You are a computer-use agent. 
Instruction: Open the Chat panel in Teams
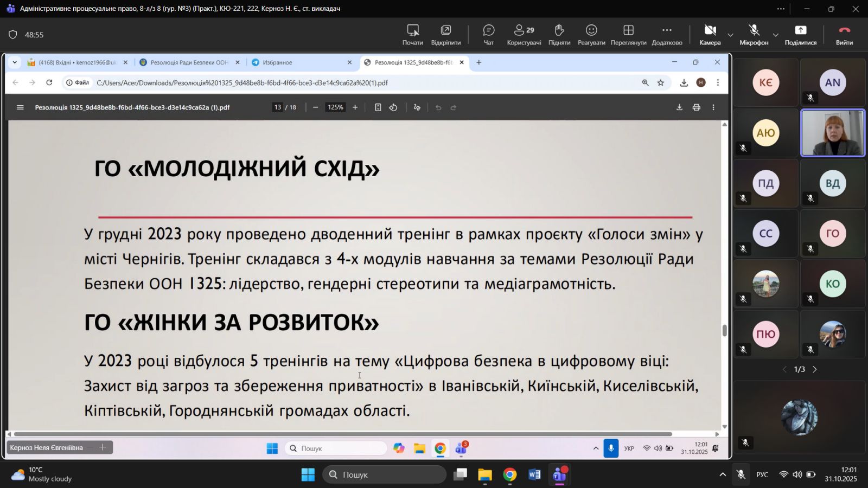click(x=488, y=34)
